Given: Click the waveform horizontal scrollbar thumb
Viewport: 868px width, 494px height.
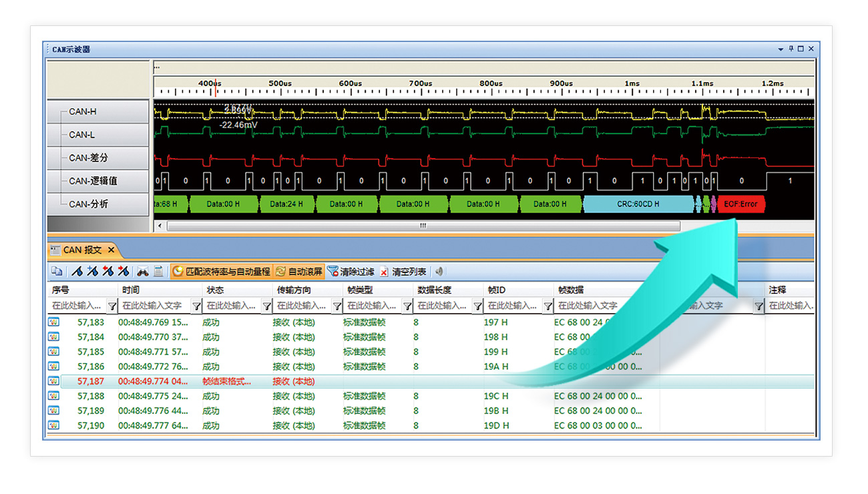Looking at the screenshot, I should click(423, 226).
